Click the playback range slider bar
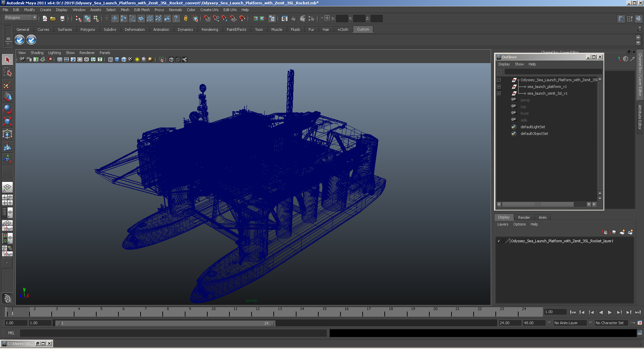Screen dimensions: 644x349 165,323
